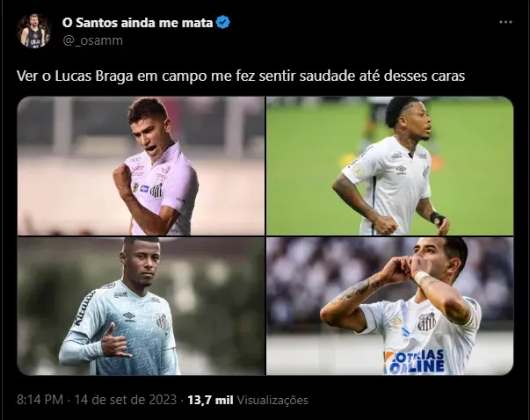
Task: Open the bottom-left photo of the player in training kit
Action: [141, 306]
